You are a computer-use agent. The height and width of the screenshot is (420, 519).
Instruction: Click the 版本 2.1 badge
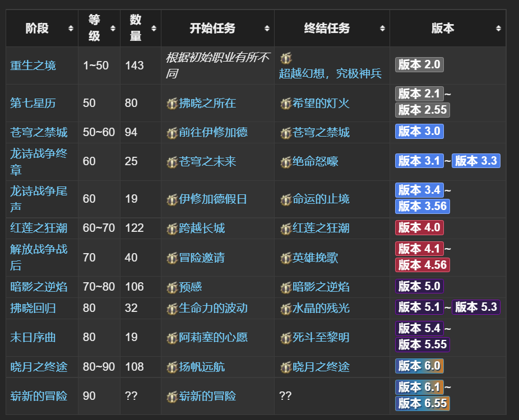[419, 94]
